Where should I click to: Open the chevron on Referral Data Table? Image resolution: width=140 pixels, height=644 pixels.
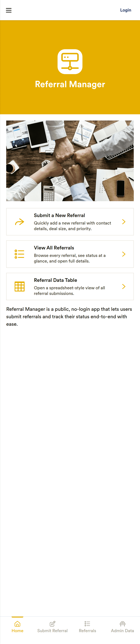[124, 286]
